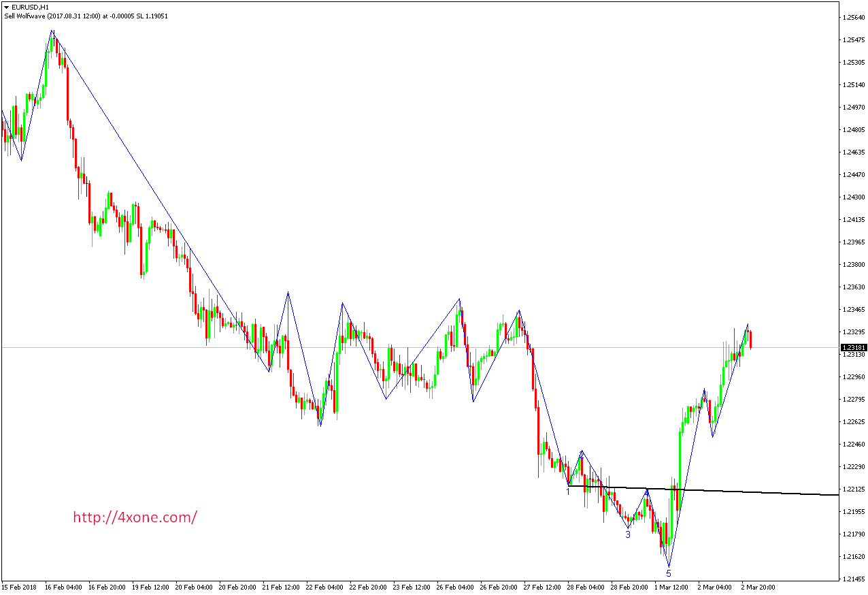Screen dimensions: 868x595
Task: Select the wave point label 3
Action: click(628, 534)
